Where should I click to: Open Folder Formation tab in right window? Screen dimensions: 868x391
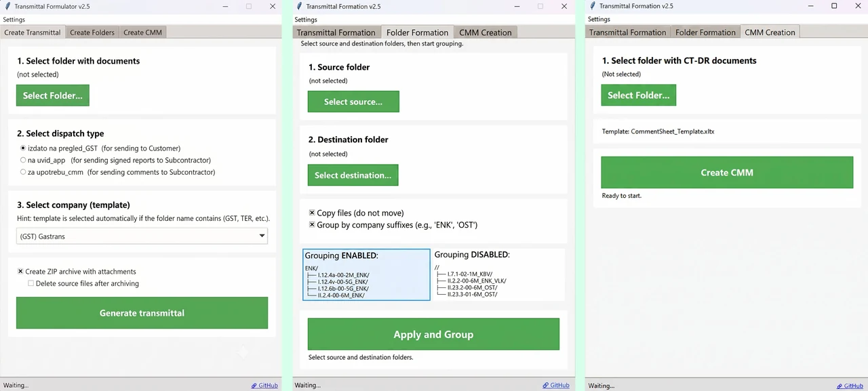pyautogui.click(x=705, y=33)
